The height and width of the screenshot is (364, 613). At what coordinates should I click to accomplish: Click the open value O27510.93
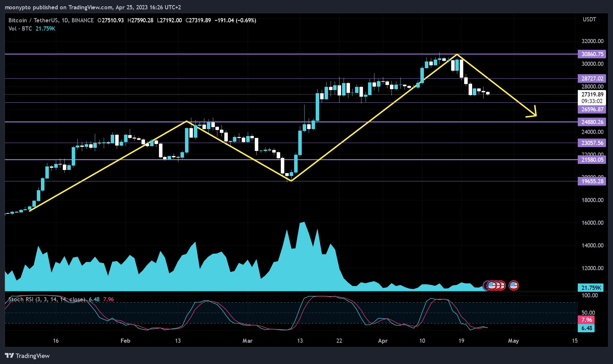coord(110,20)
